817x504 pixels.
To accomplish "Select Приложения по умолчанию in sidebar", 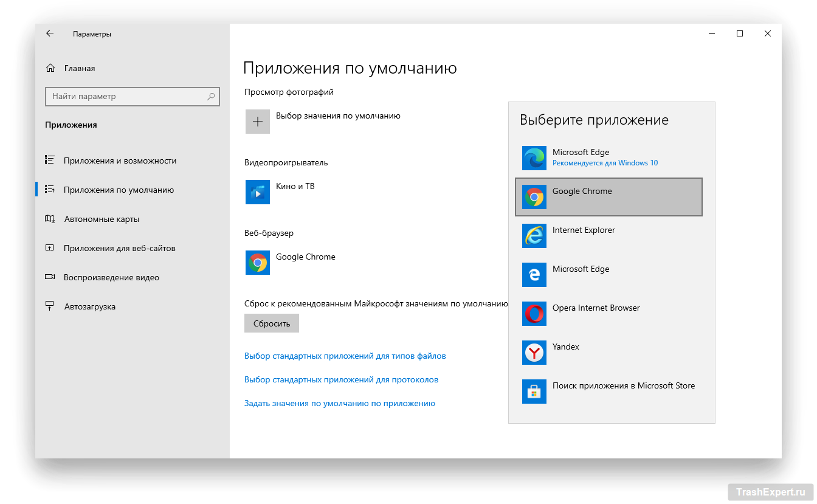I will coord(132,190).
